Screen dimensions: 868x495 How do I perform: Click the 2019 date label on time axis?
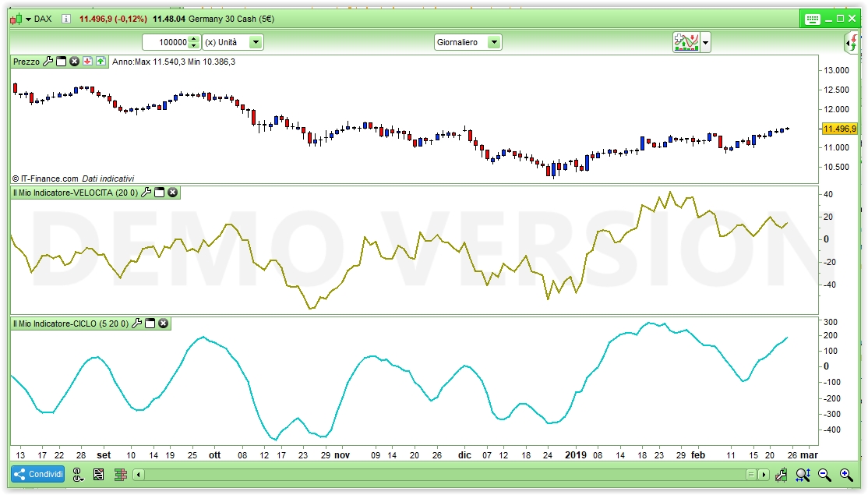tap(576, 454)
